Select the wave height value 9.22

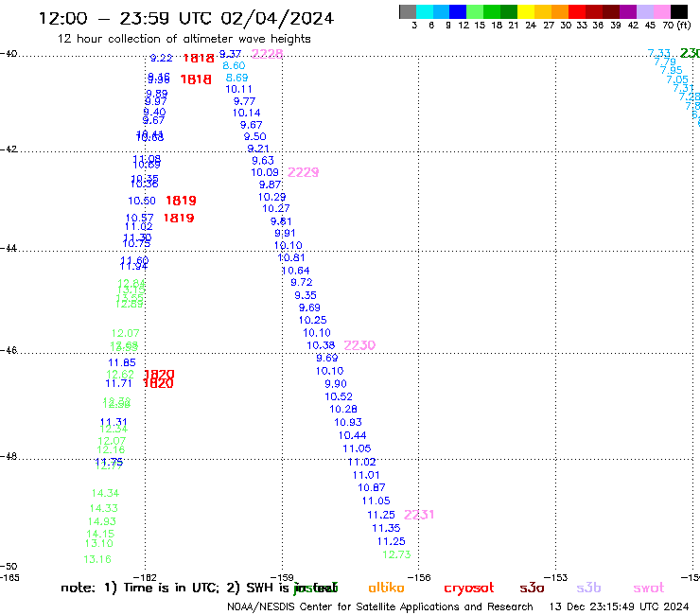click(161, 58)
